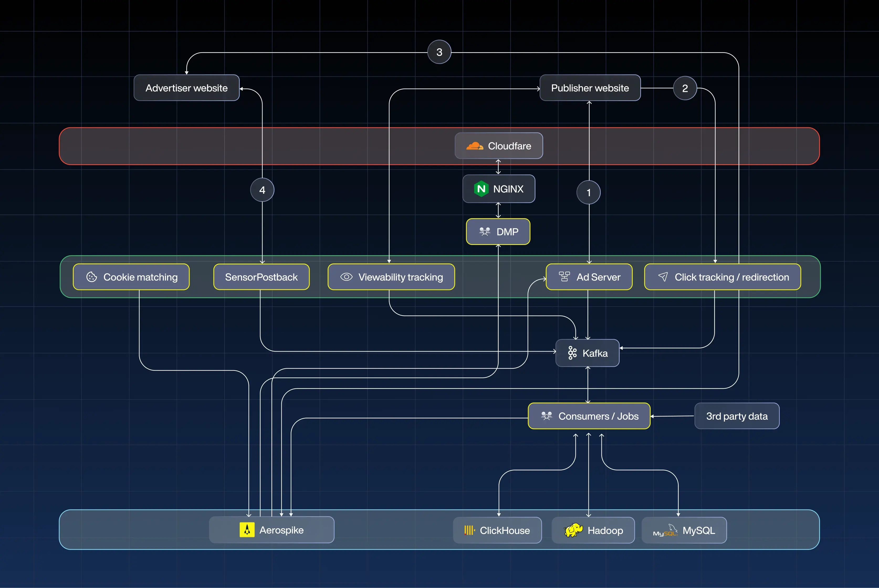Select the Advertiser website tab
This screenshot has width=879, height=588.
pos(186,88)
